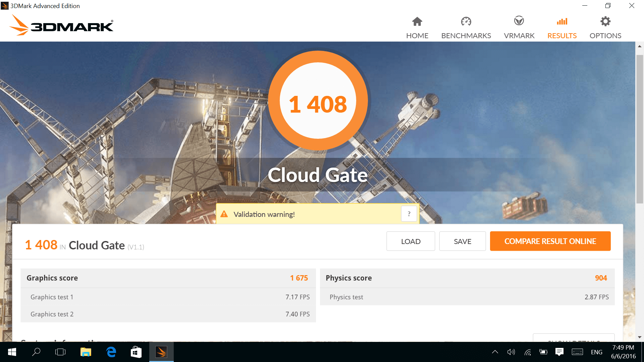Click the SAVE button
644x362 pixels.
coord(462,241)
